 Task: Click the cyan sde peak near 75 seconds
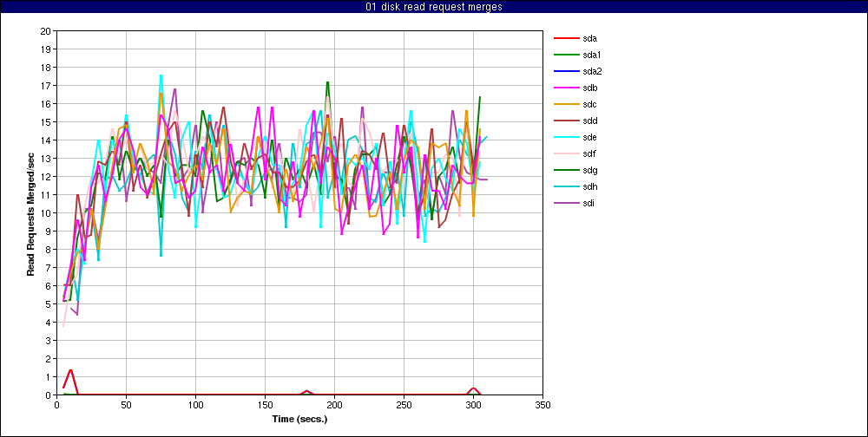(x=161, y=75)
